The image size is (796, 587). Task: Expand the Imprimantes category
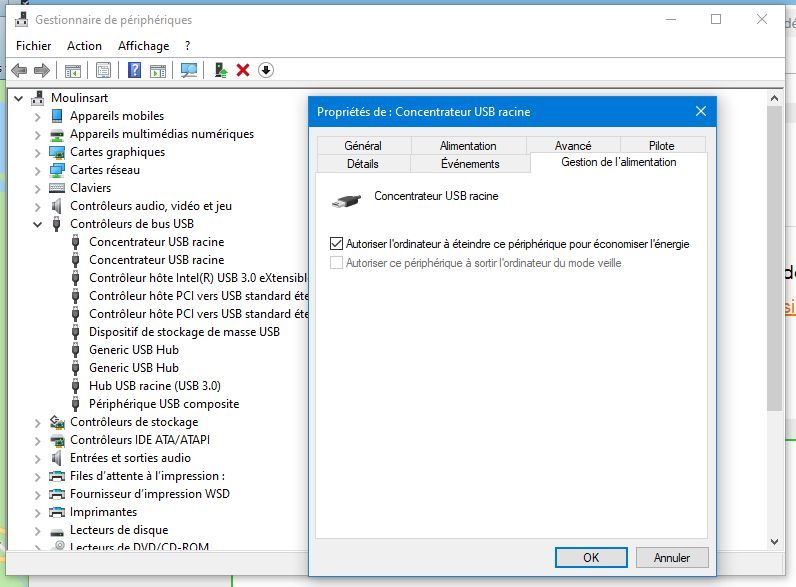click(x=38, y=512)
